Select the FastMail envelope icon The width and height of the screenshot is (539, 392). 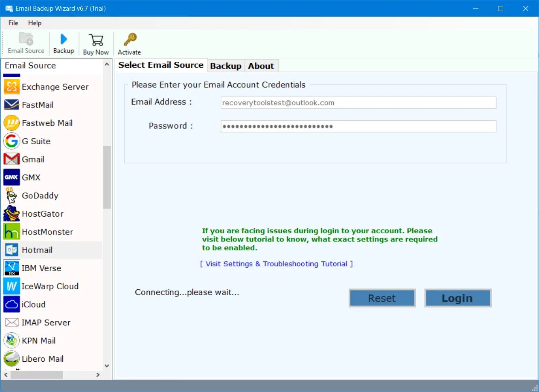tap(12, 105)
